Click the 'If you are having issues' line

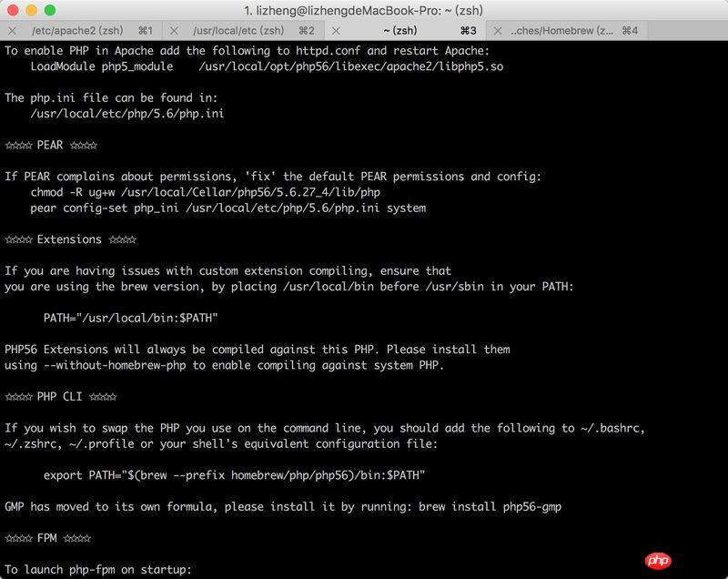[227, 271]
